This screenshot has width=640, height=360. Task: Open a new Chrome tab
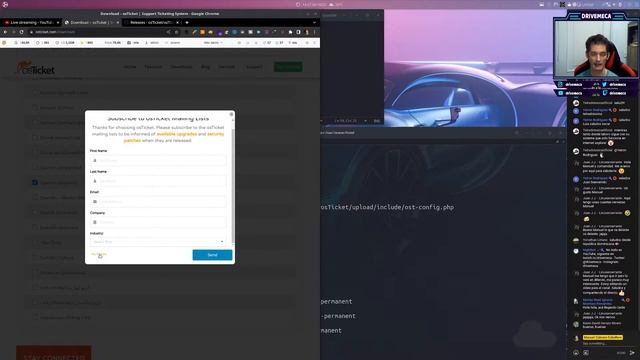click(x=187, y=22)
